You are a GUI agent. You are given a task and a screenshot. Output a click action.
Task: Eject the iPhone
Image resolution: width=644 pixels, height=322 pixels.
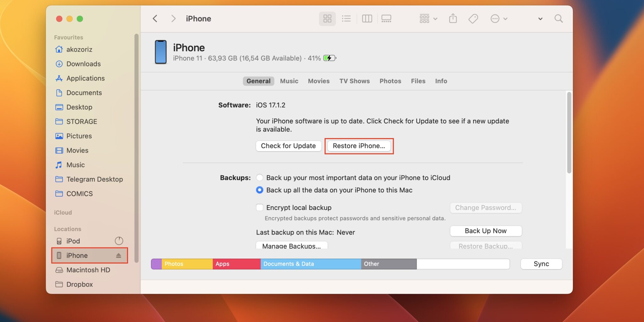119,255
